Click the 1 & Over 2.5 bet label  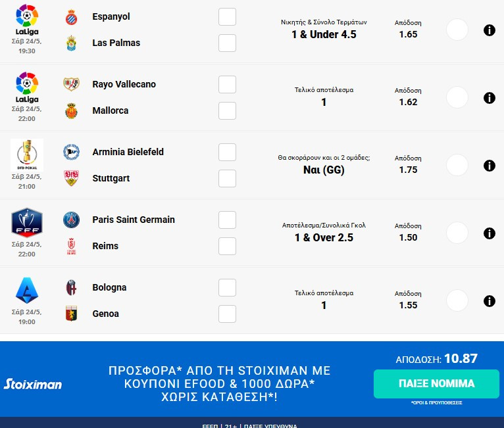click(x=324, y=237)
